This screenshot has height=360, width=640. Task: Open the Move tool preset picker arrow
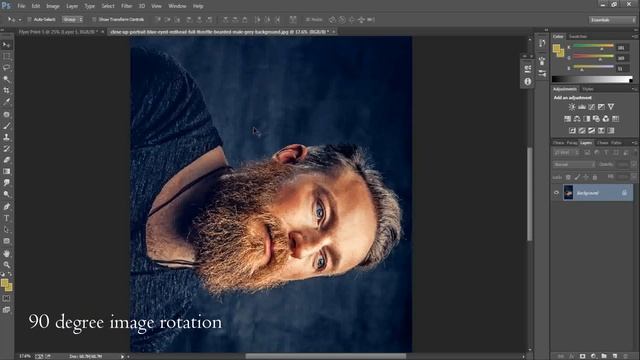[x=20, y=20]
